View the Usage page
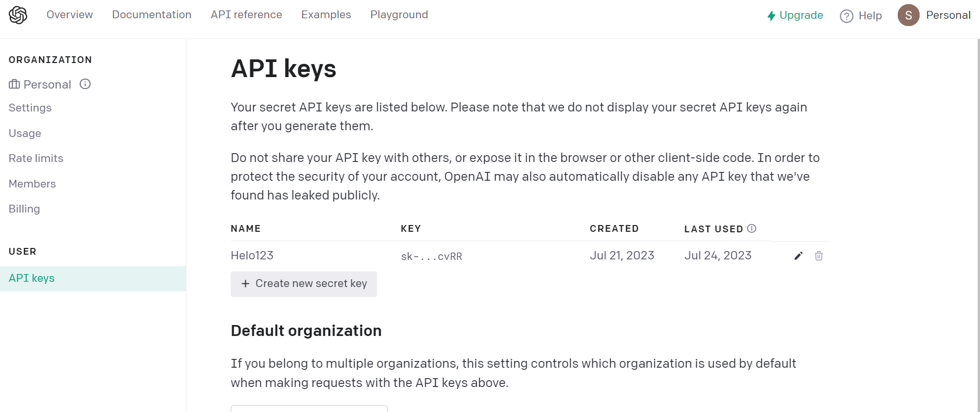 tap(25, 133)
